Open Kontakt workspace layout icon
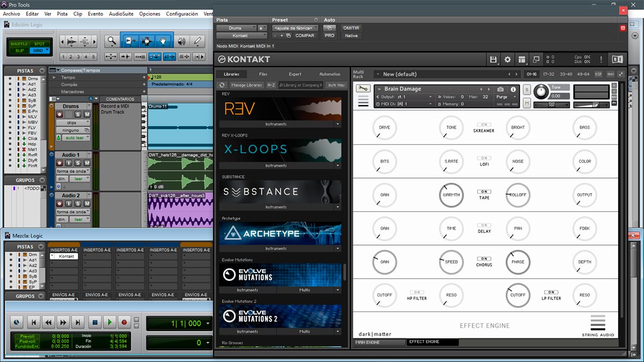This screenshot has height=362, width=644. (x=522, y=60)
